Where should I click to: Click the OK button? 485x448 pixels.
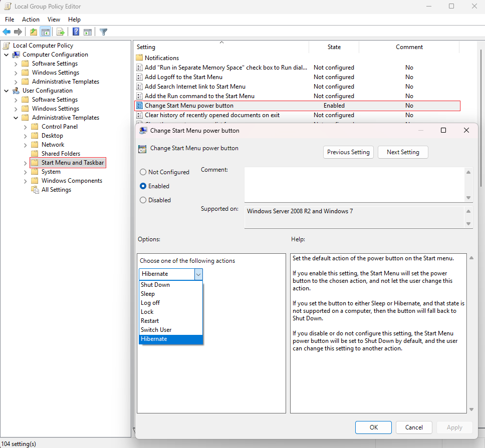(373, 427)
